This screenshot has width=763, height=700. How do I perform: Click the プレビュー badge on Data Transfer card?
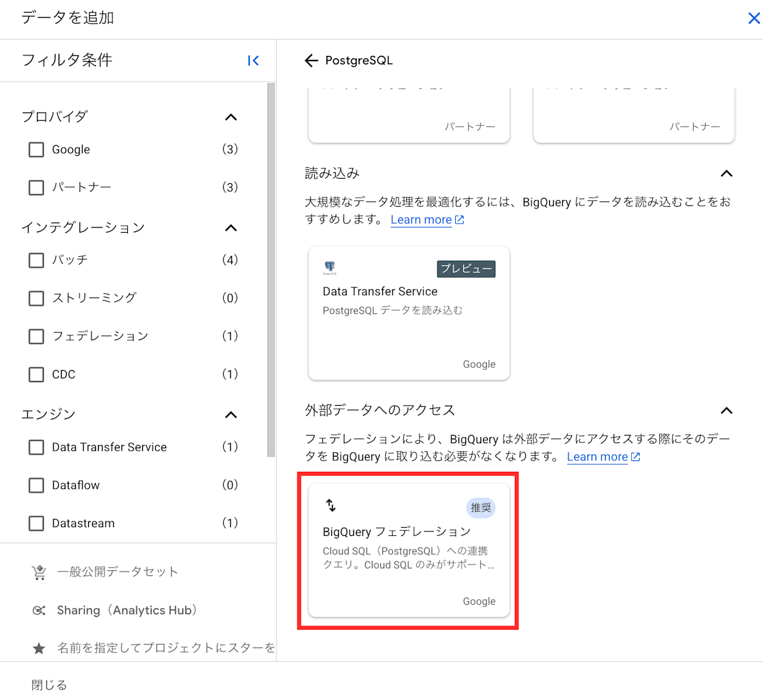(x=466, y=269)
